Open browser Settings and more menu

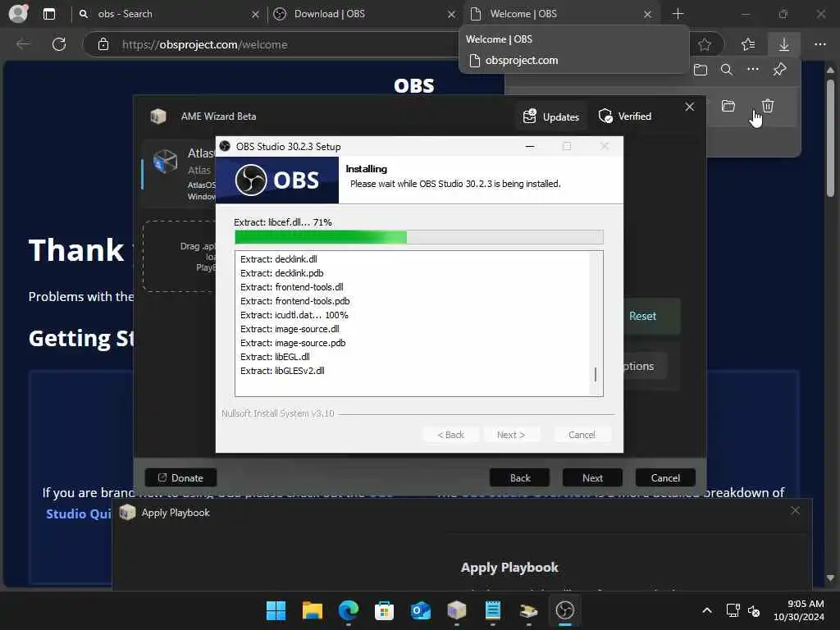tap(819, 44)
